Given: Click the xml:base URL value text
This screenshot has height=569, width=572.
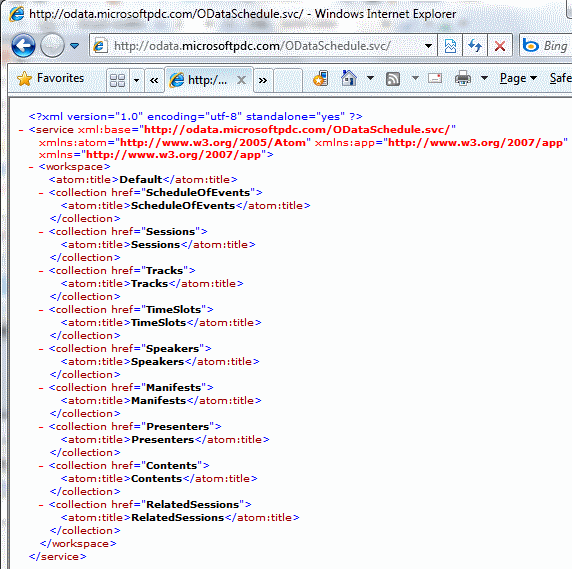Looking at the screenshot, I should pos(298,129).
